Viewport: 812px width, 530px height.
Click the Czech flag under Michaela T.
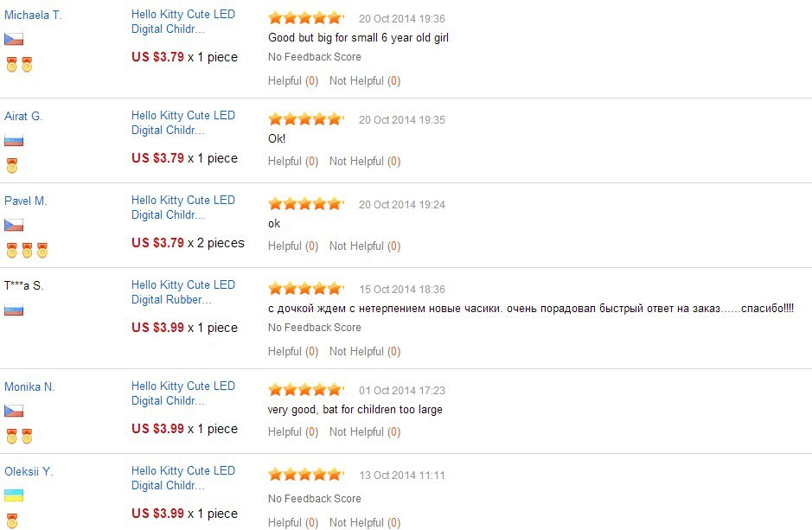coord(14,39)
